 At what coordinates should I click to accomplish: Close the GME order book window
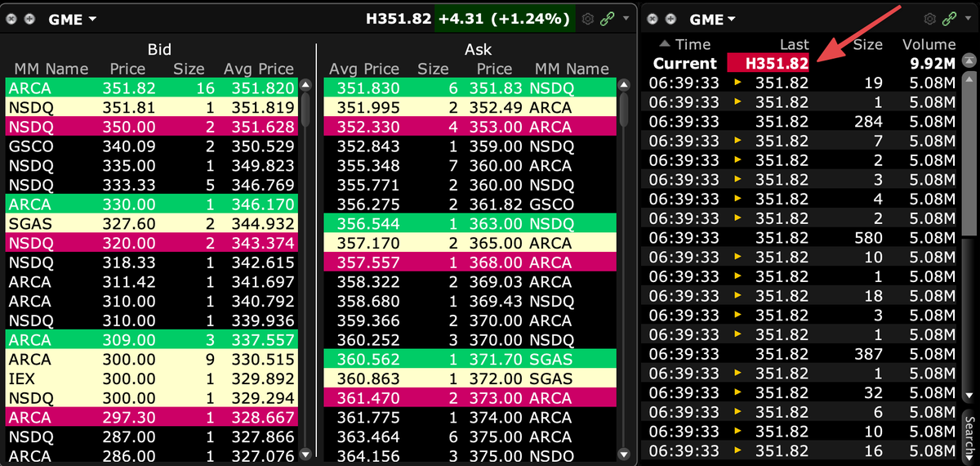[11, 19]
